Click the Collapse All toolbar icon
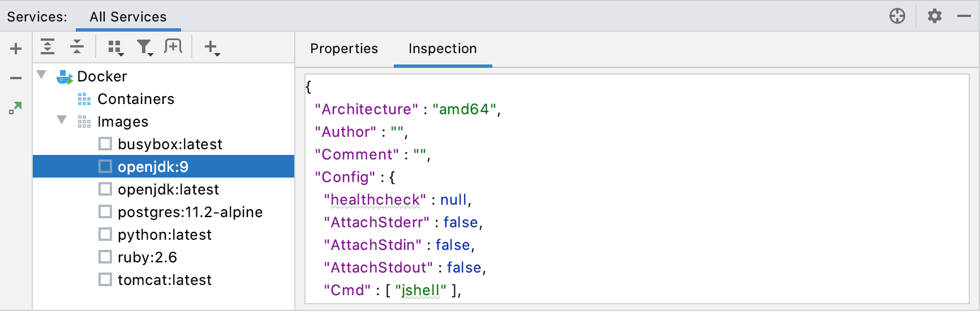 tap(77, 46)
